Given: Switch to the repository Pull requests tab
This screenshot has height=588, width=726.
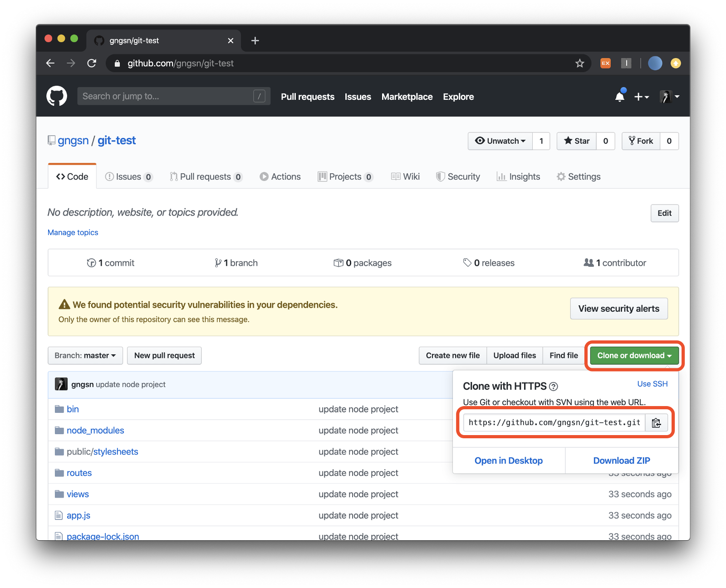Looking at the screenshot, I should 206,176.
